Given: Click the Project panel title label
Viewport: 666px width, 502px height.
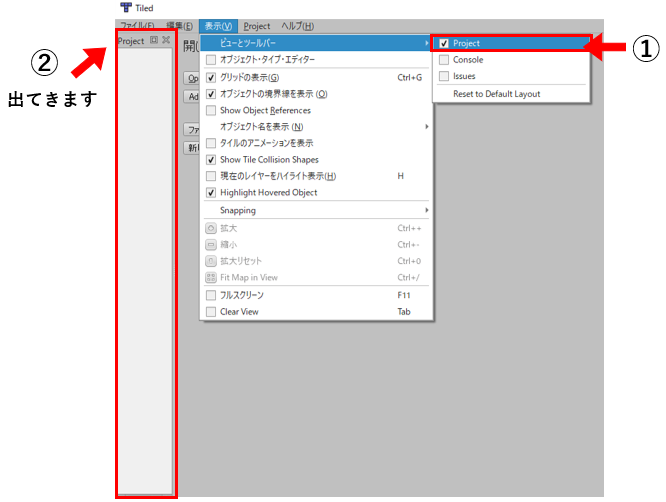Looking at the screenshot, I should [x=131, y=41].
